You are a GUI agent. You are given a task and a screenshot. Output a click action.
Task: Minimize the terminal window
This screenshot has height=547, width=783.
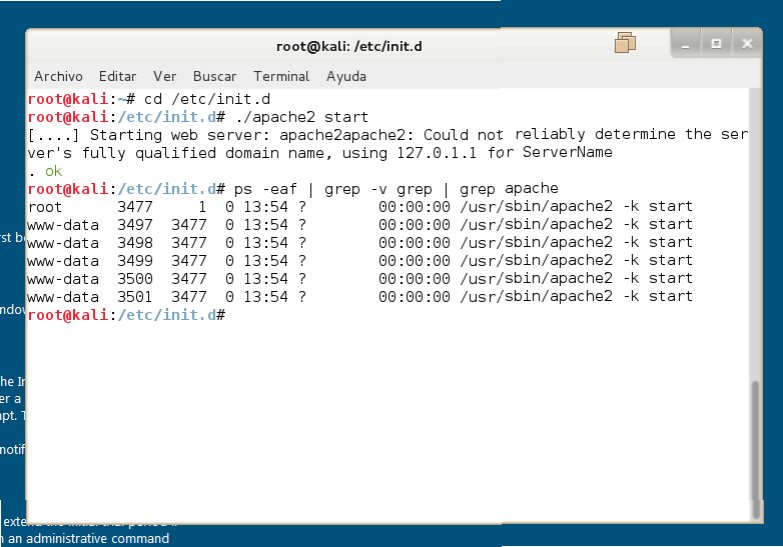(685, 43)
